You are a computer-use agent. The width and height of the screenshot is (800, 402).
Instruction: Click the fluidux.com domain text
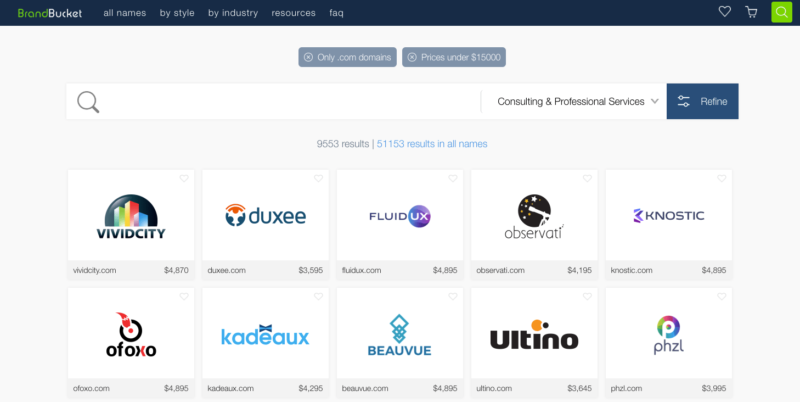[x=361, y=270]
